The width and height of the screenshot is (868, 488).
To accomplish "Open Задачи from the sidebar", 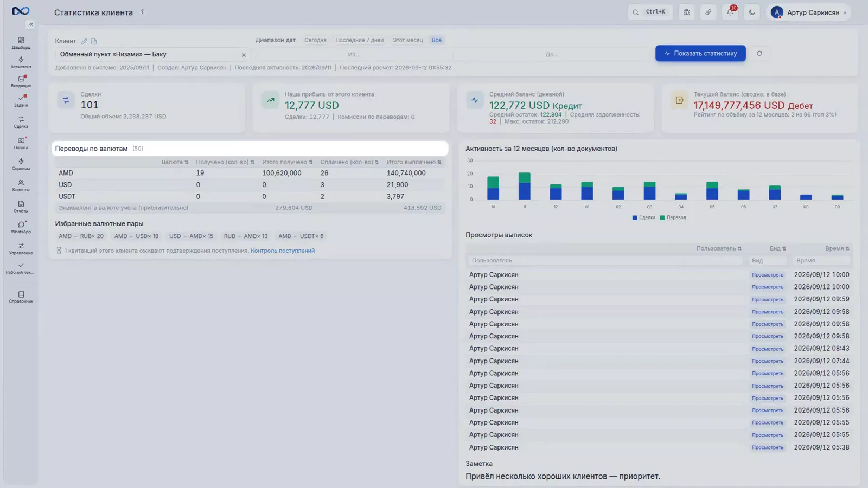I will [21, 101].
